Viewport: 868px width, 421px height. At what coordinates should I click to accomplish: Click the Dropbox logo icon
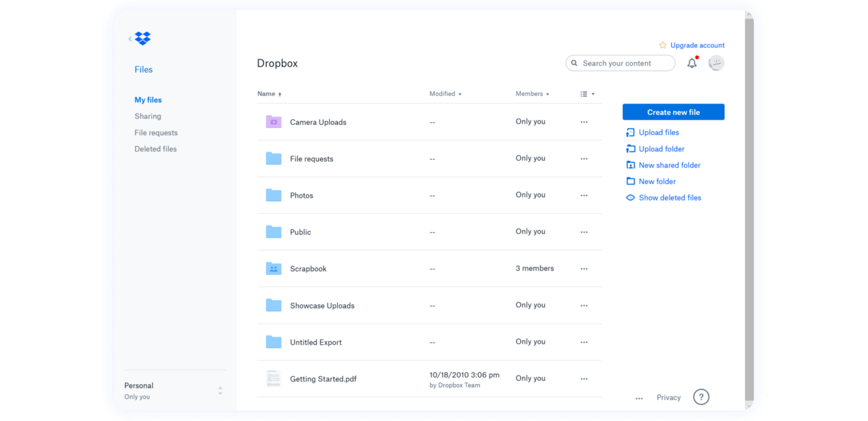click(143, 38)
